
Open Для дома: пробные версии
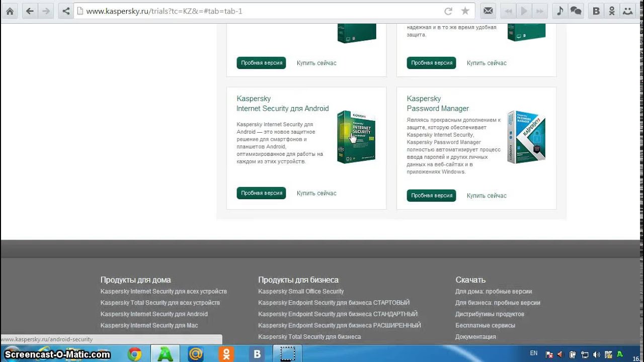pyautogui.click(x=494, y=292)
